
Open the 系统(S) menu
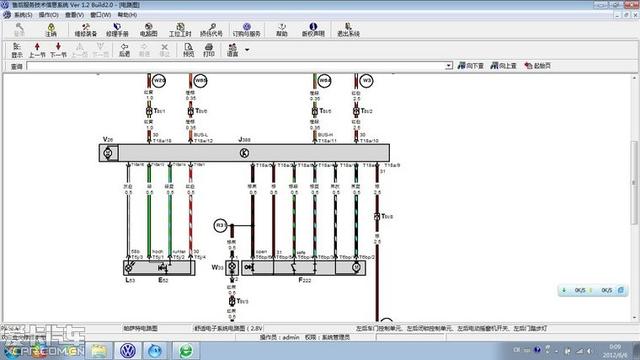19,15
